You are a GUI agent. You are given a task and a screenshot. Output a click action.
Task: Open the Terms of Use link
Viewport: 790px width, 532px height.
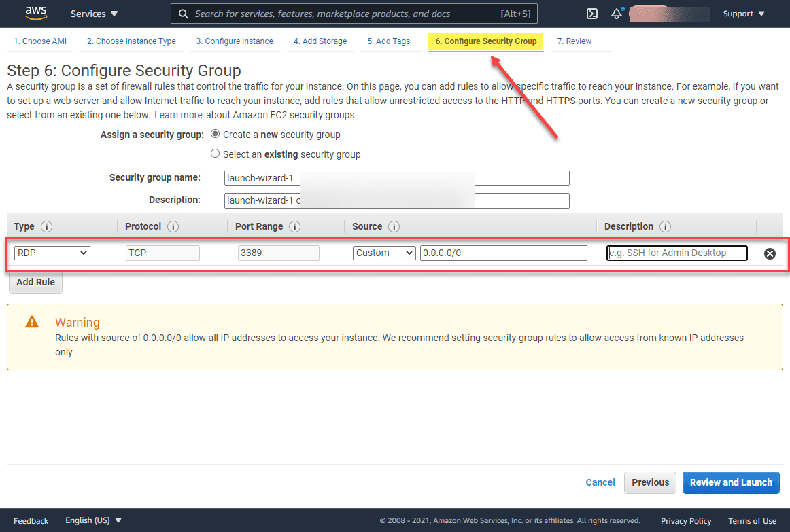click(x=752, y=521)
